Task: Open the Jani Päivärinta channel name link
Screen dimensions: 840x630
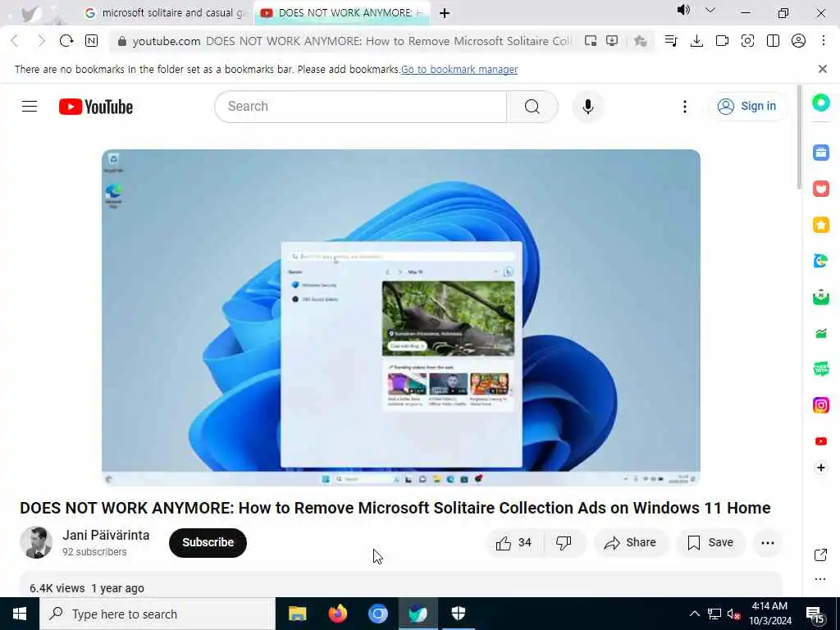Action: (x=106, y=535)
